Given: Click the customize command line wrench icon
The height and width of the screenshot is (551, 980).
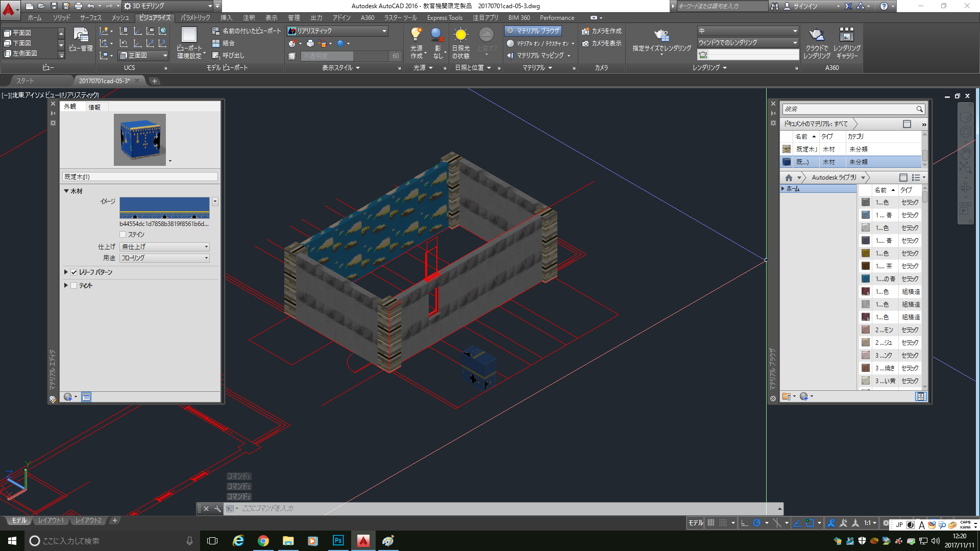Looking at the screenshot, I should 218,509.
